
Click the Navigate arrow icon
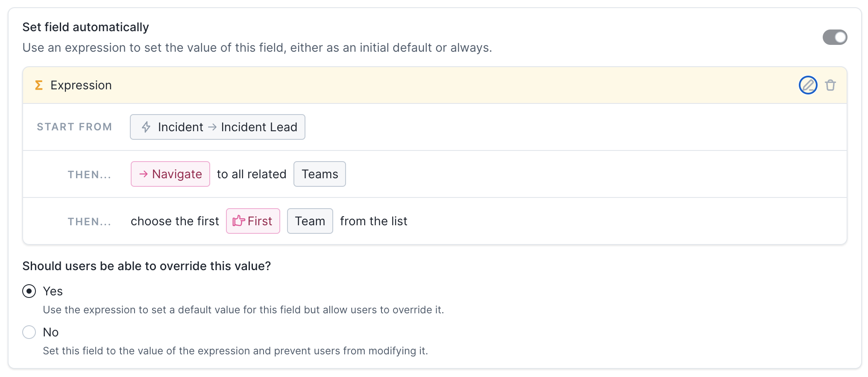point(144,174)
